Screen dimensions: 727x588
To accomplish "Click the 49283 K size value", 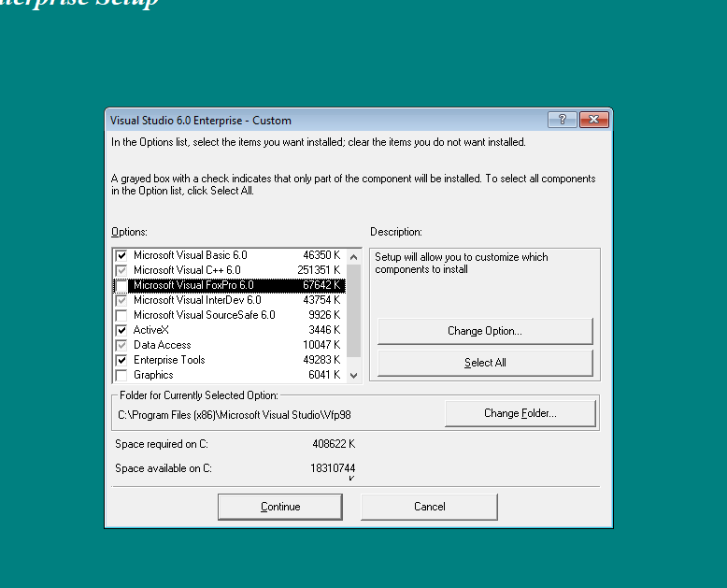I will click(321, 360).
